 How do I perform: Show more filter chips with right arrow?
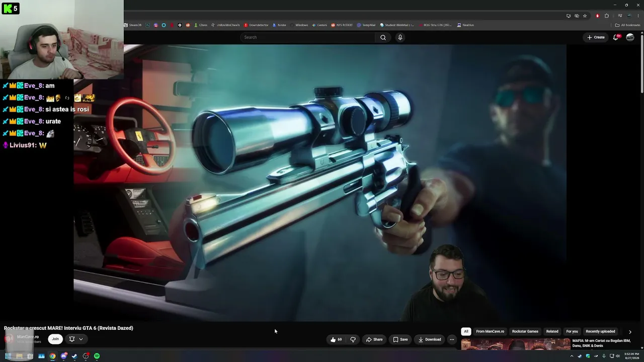(630, 332)
